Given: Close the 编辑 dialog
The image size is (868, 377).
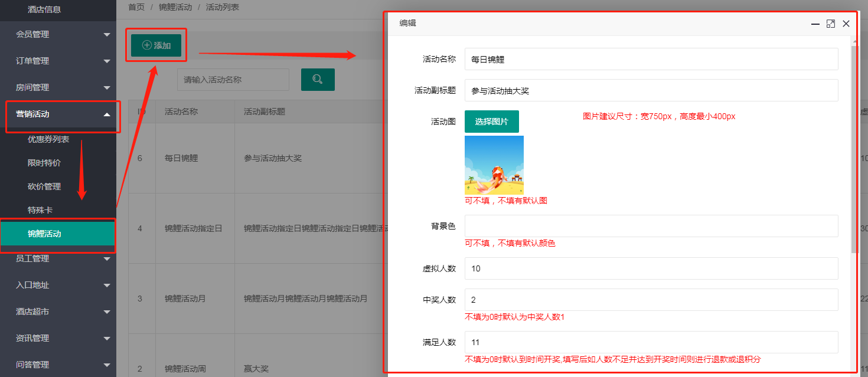Looking at the screenshot, I should point(846,24).
